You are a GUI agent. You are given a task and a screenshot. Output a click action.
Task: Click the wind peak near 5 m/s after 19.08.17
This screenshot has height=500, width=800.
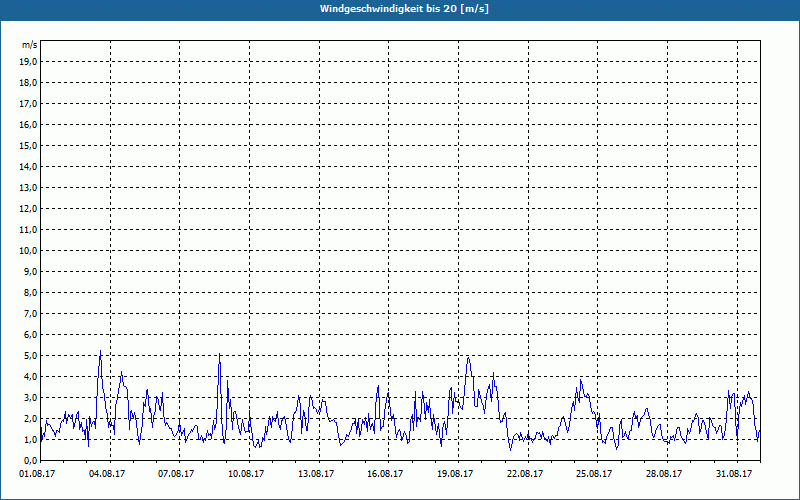(x=468, y=358)
